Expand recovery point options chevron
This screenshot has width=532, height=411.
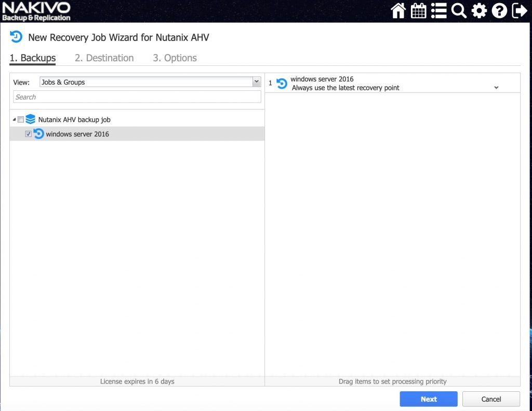coord(496,88)
